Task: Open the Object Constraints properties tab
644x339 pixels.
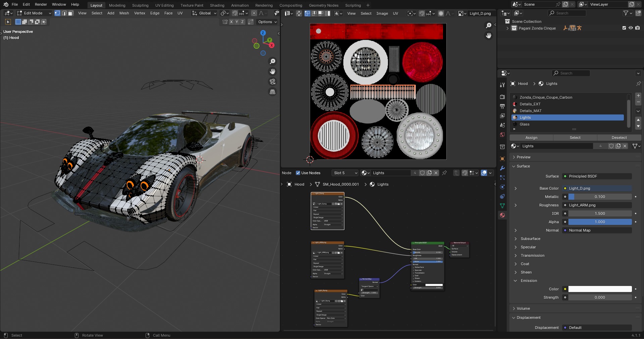Action: [x=502, y=196]
